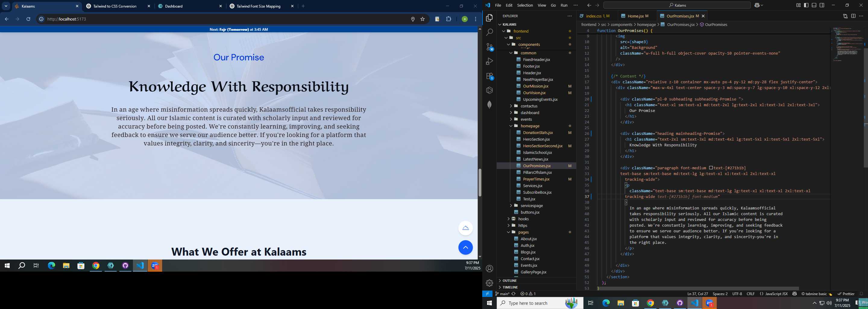
Task: Open Explorer Views and More Actions ellipsis
Action: point(569,16)
